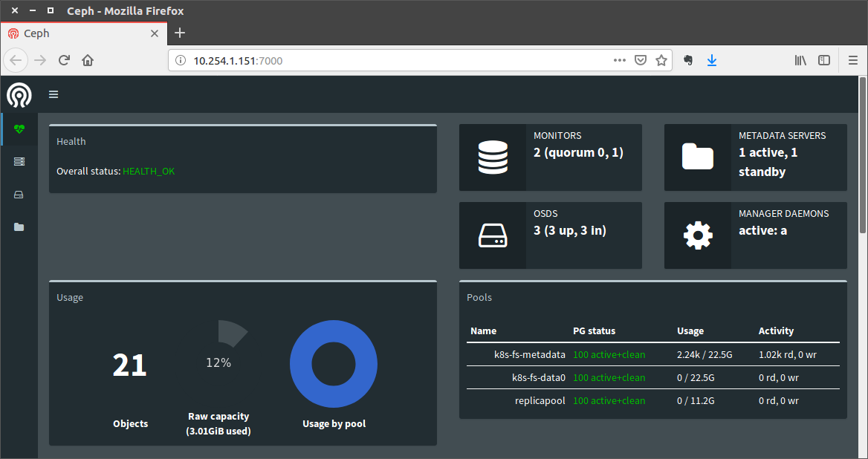Click the Metadata Servers folder icon
Viewport: 868px width, 459px height.
coord(698,157)
